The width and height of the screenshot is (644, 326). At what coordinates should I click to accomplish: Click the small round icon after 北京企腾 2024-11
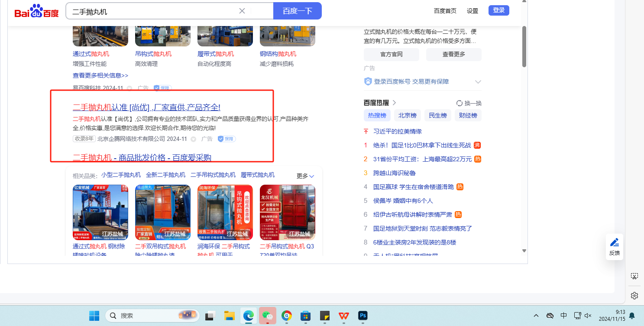point(194,139)
